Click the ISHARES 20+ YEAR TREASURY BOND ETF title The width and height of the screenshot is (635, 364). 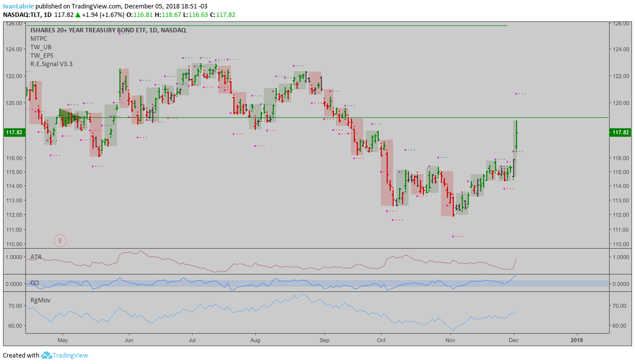(x=108, y=30)
